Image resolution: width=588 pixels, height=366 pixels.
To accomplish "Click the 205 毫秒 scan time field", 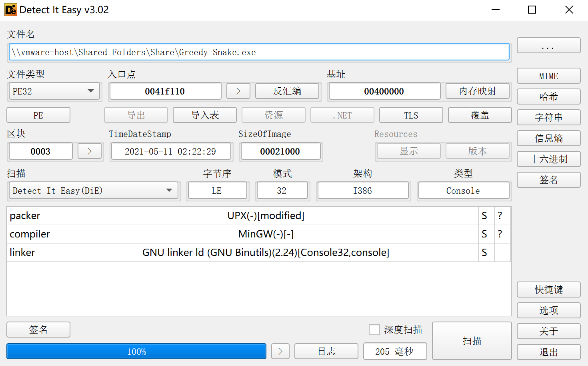I will click(395, 351).
